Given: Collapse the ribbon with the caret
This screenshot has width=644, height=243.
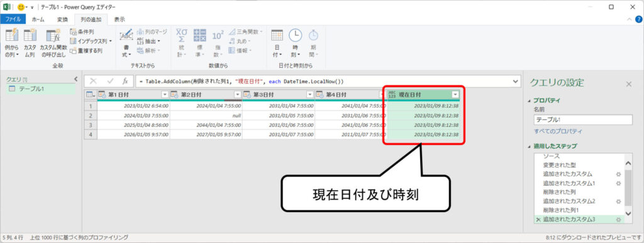Looking at the screenshot, I should (630, 19).
